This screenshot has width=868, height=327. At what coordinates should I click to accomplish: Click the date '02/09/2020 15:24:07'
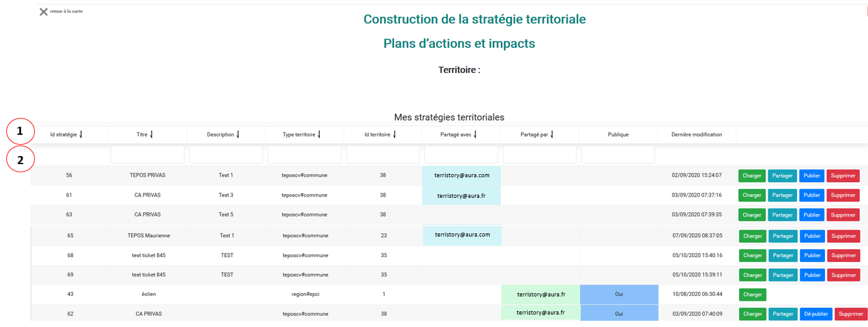(x=697, y=175)
